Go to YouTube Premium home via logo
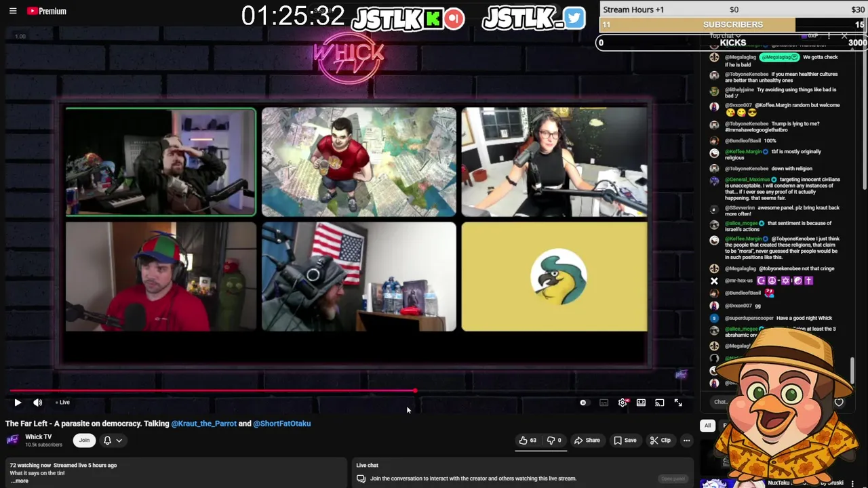Image resolution: width=868 pixels, height=488 pixels. (47, 11)
